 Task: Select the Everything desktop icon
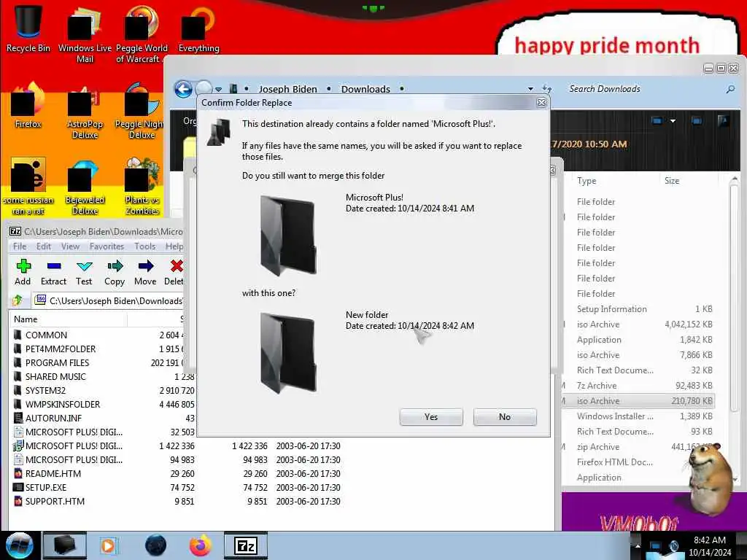pos(198,28)
